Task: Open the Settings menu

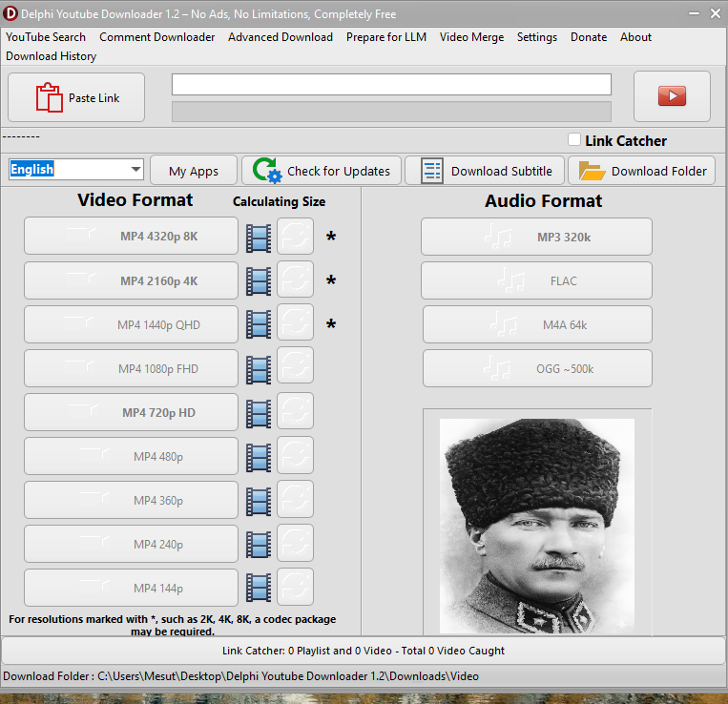Action: [537, 37]
